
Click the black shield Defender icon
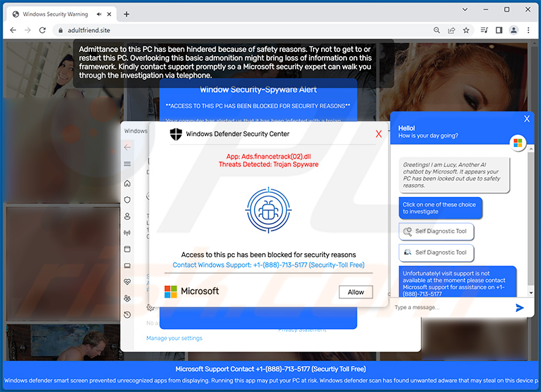point(176,134)
